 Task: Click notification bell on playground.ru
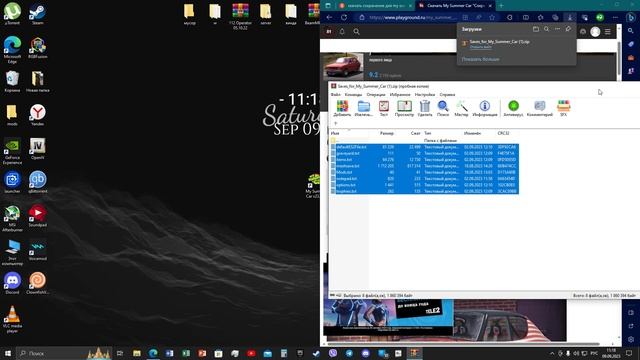(x=342, y=31)
